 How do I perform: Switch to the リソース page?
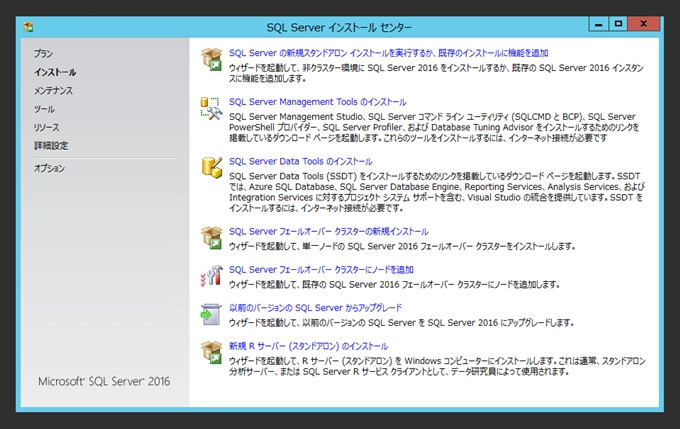(46, 128)
